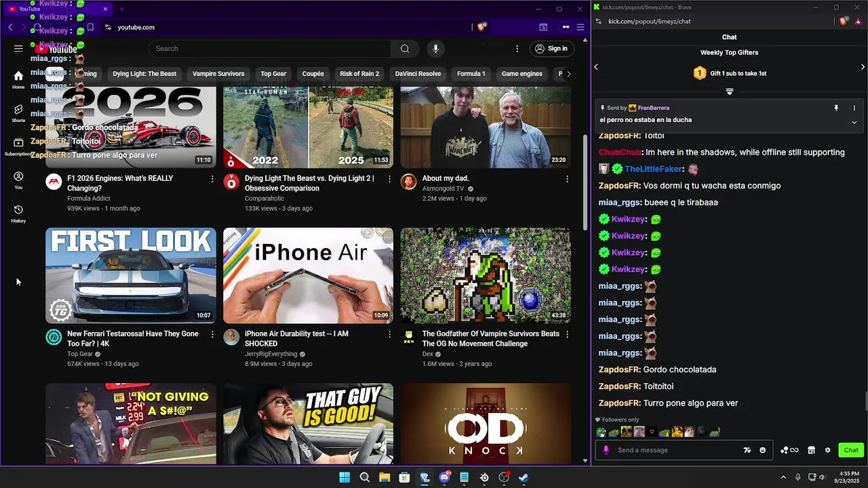Show previous top gifter with left arrow
The height and width of the screenshot is (488, 868).
(x=596, y=67)
